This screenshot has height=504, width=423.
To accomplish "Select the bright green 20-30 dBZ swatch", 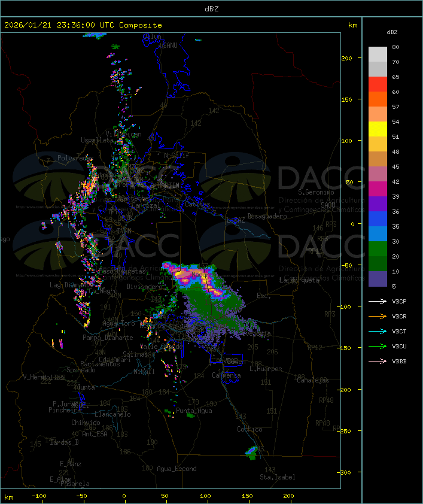I will point(378,249).
